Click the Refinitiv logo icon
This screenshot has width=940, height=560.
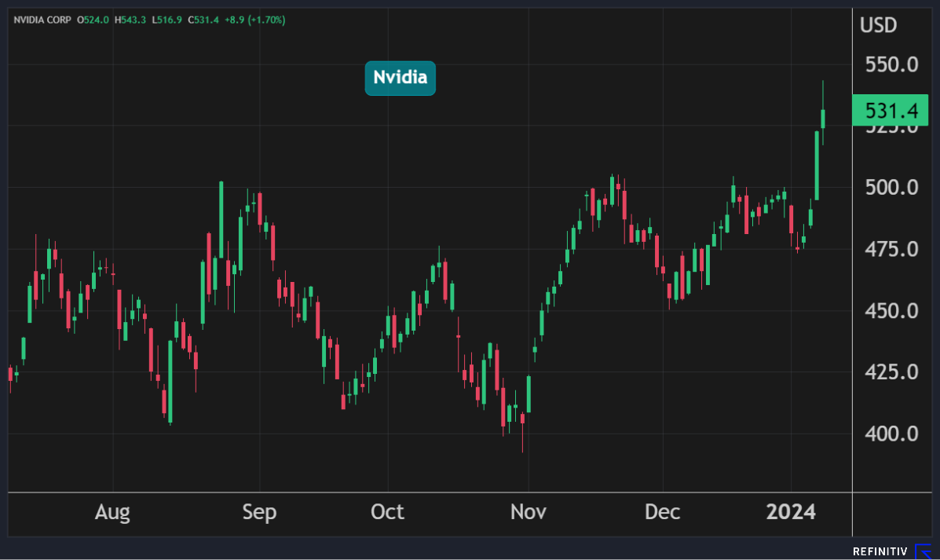point(924,551)
